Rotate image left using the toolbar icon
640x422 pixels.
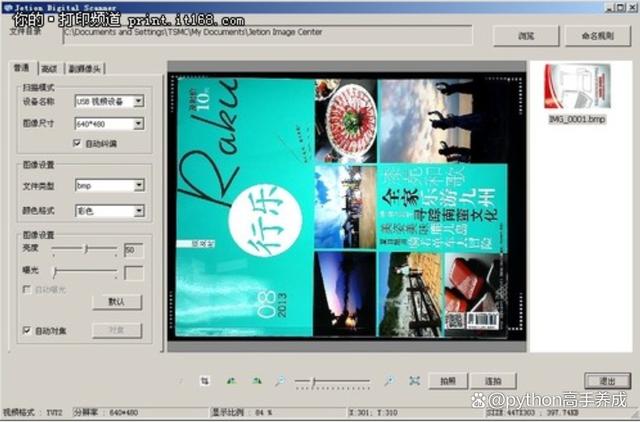(231, 381)
